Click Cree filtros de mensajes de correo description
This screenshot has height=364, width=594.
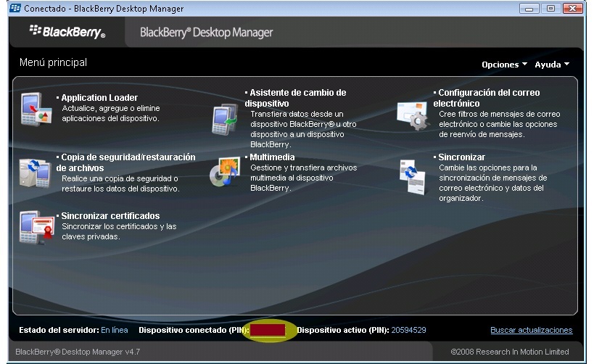(x=499, y=124)
